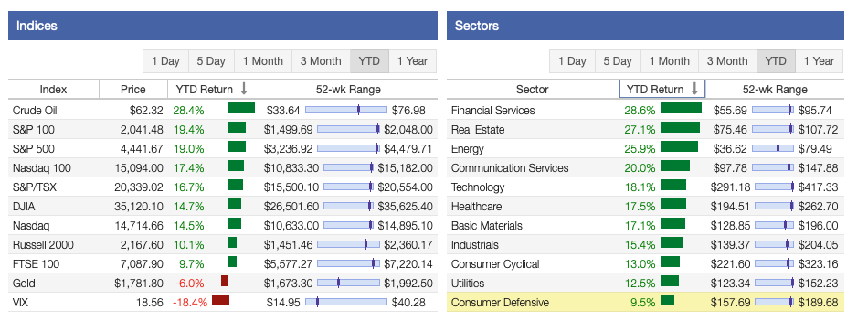This screenshot has width=868, height=332.
Task: Select the Financial Services sector row
Action: 645,111
